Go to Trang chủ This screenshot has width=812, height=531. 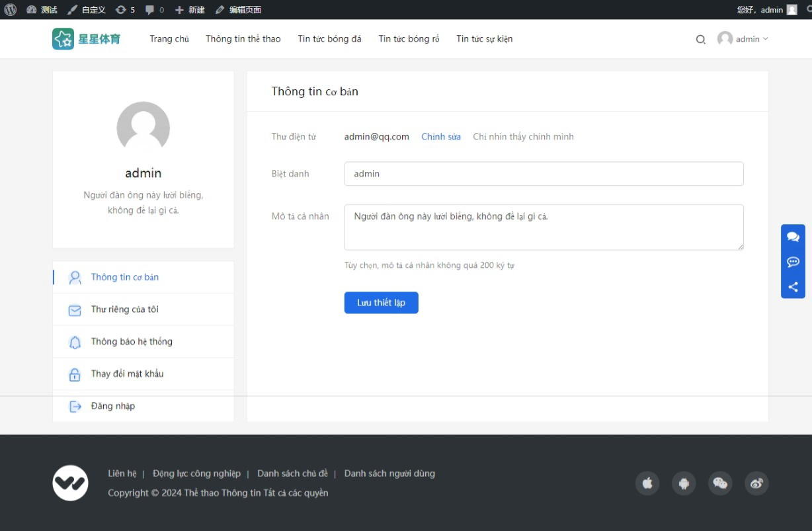click(x=169, y=38)
